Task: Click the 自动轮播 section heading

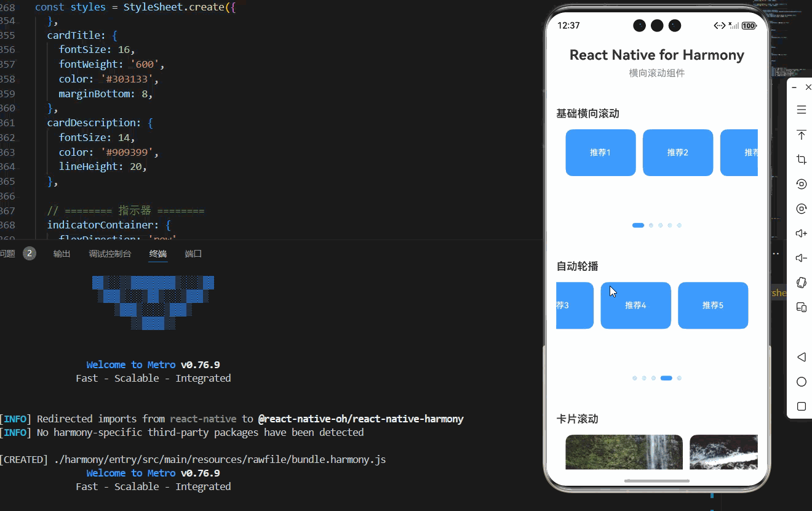Action: click(577, 266)
